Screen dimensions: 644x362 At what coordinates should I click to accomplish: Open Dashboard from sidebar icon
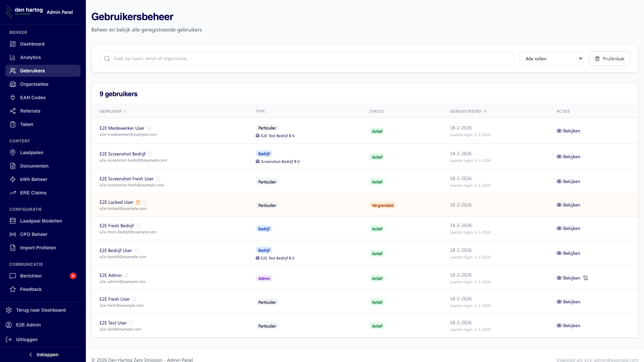(x=13, y=44)
